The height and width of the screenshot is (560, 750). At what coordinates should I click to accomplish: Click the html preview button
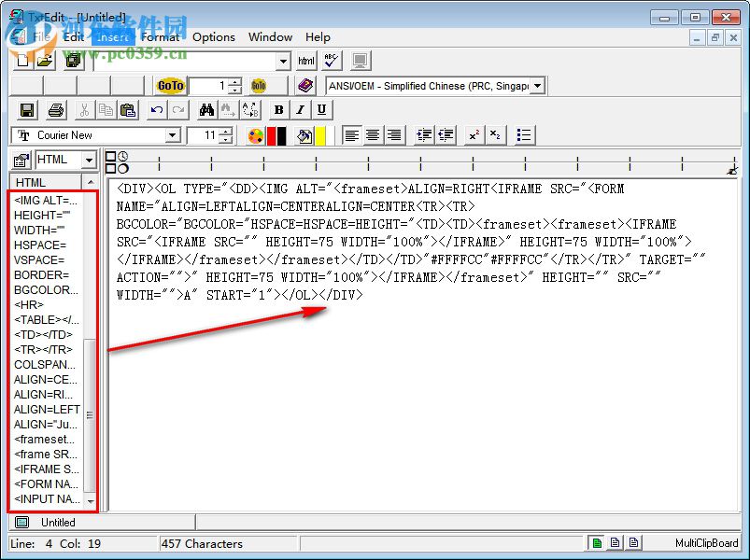click(305, 59)
